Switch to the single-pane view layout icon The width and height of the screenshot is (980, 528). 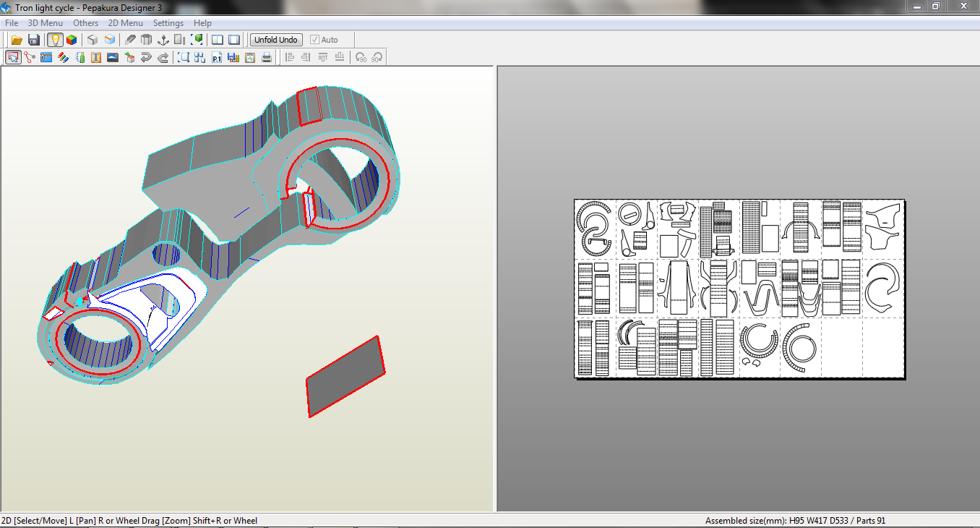(x=234, y=40)
